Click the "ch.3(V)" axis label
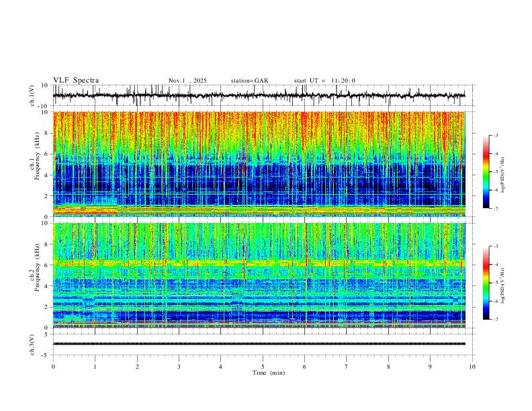The image size is (532, 411). tap(32, 345)
